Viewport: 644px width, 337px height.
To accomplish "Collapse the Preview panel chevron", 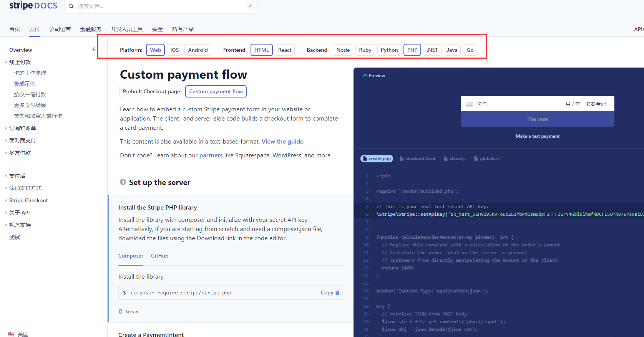I will tap(365, 76).
